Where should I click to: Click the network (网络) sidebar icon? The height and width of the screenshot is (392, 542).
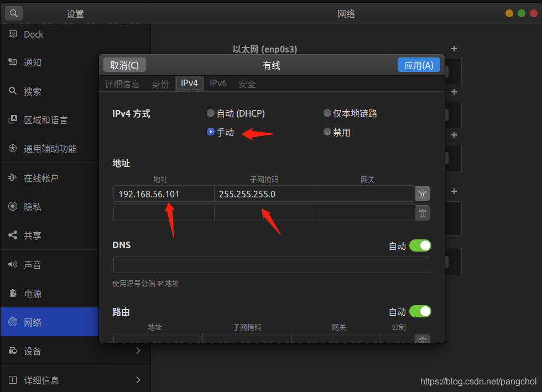click(x=13, y=322)
